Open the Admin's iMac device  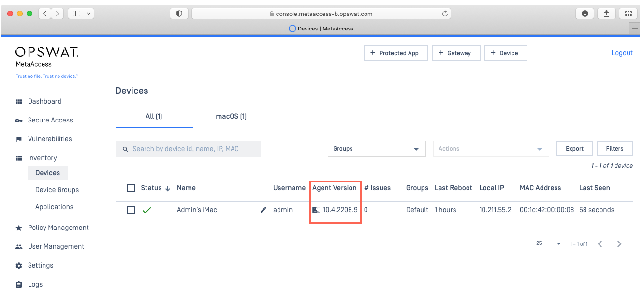pyautogui.click(x=197, y=210)
